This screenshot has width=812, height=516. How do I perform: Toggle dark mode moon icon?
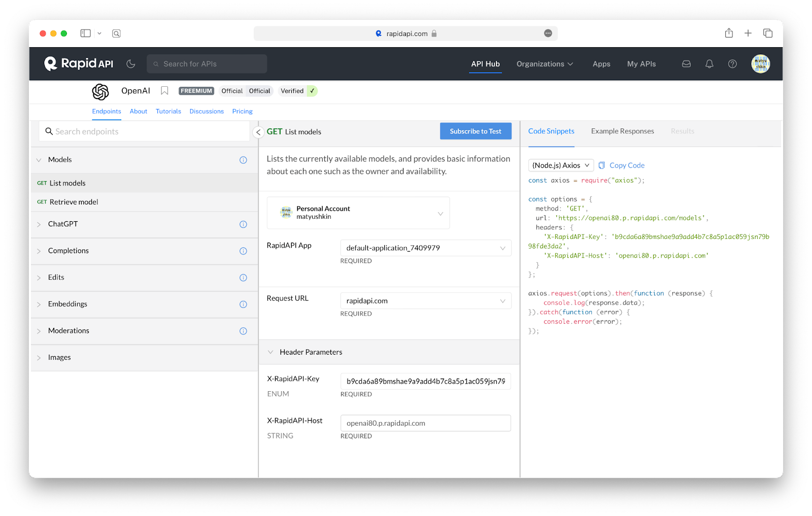tap(131, 64)
